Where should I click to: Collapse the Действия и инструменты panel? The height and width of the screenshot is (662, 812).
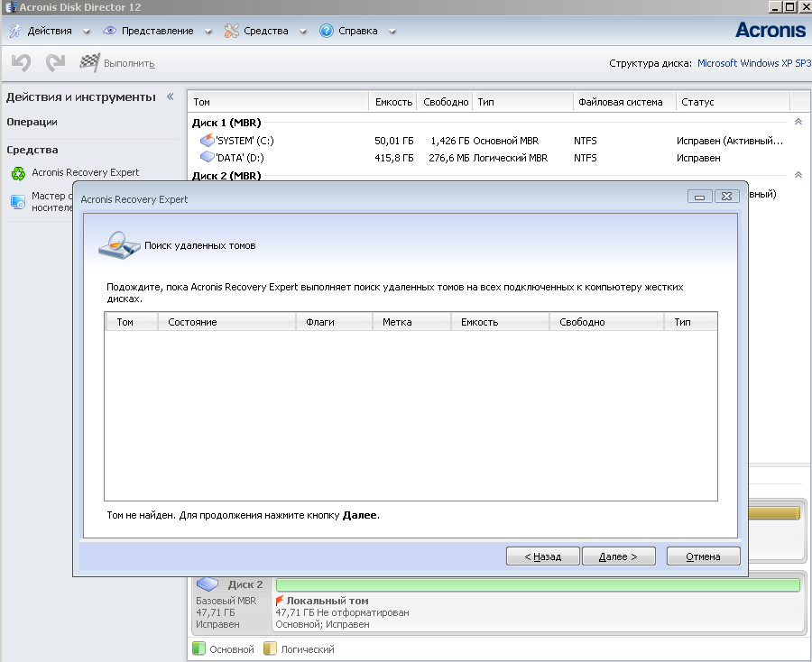pyautogui.click(x=170, y=97)
